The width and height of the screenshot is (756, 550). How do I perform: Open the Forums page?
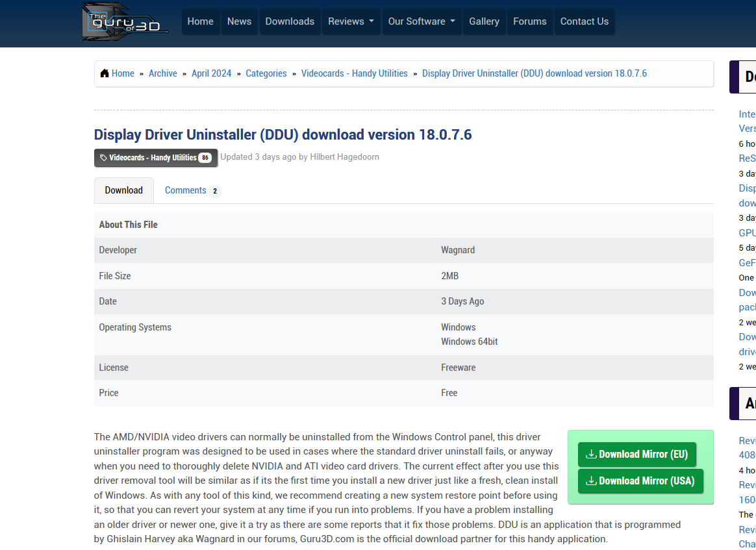tap(529, 21)
